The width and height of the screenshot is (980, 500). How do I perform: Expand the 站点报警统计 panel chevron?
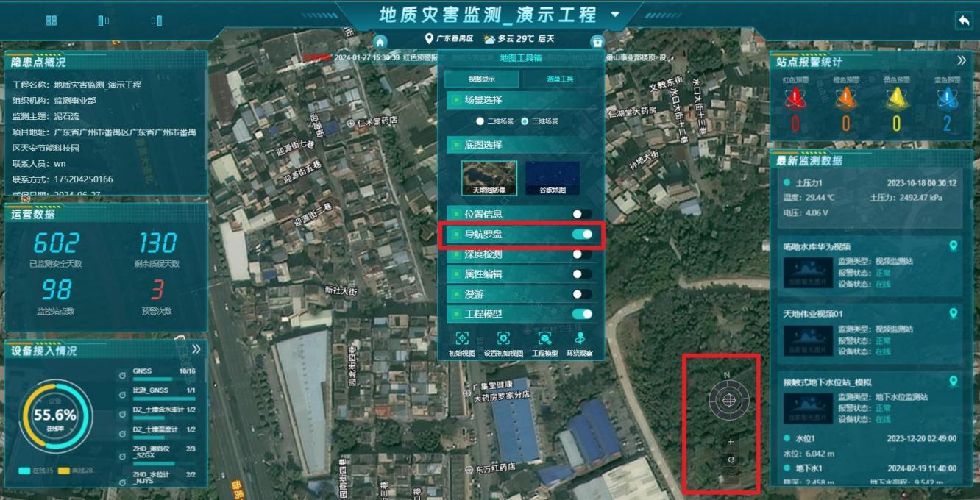point(961,61)
